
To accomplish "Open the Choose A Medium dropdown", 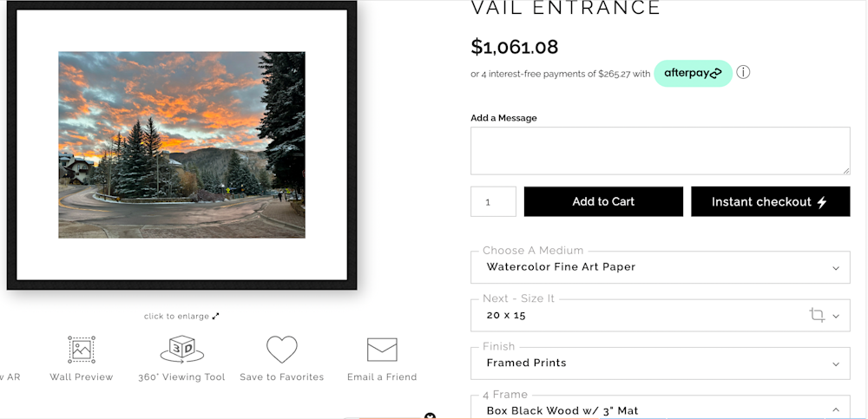I will tap(660, 267).
